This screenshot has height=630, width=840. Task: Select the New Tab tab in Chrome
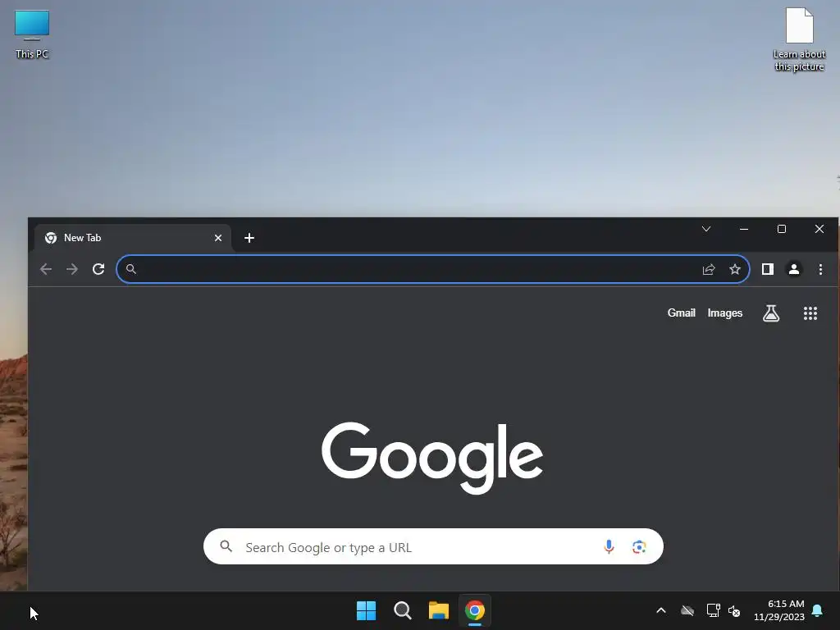(132, 238)
